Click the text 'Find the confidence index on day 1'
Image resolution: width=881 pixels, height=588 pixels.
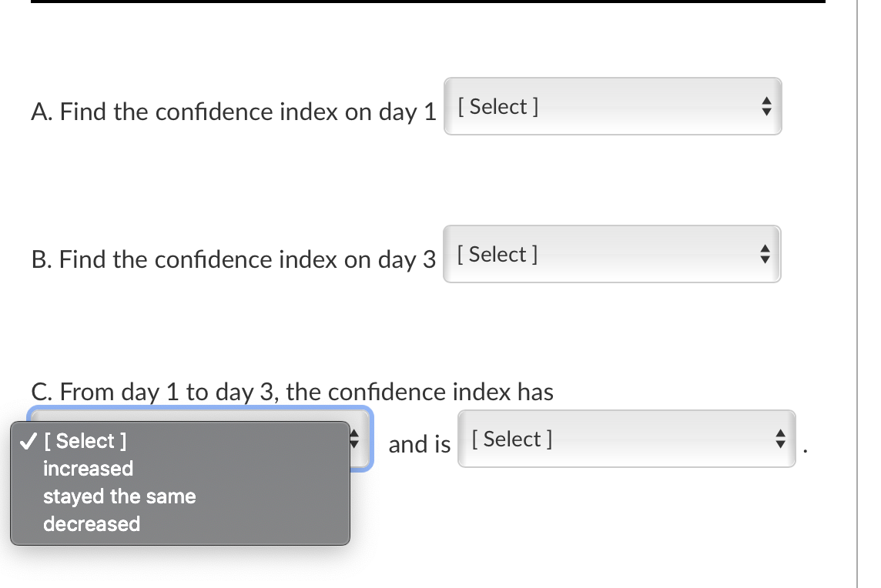[x=231, y=112]
